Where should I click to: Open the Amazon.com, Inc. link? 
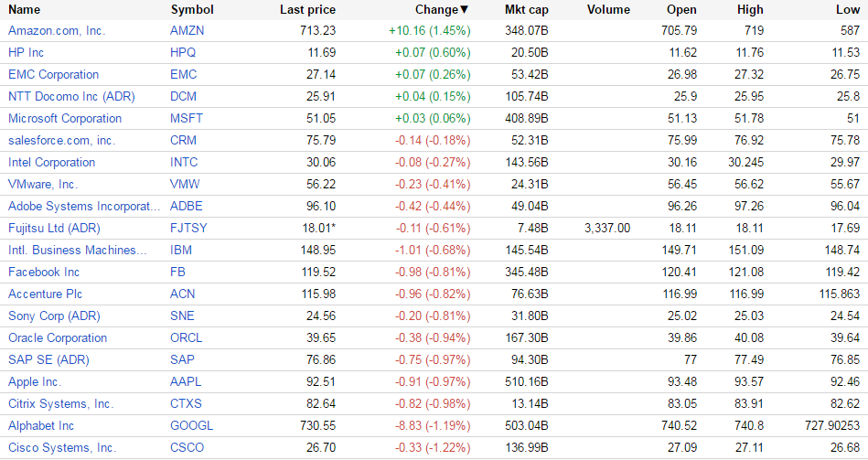(57, 30)
